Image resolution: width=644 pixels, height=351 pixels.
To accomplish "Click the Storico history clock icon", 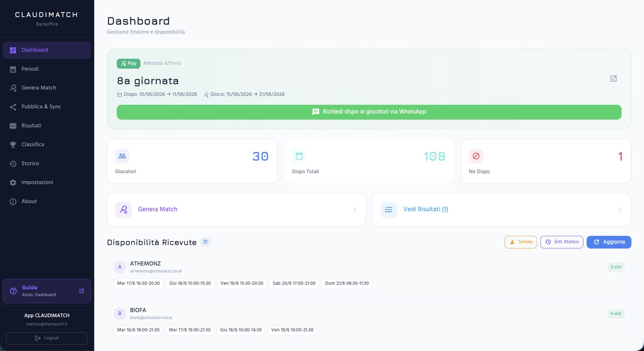I will coord(13,163).
